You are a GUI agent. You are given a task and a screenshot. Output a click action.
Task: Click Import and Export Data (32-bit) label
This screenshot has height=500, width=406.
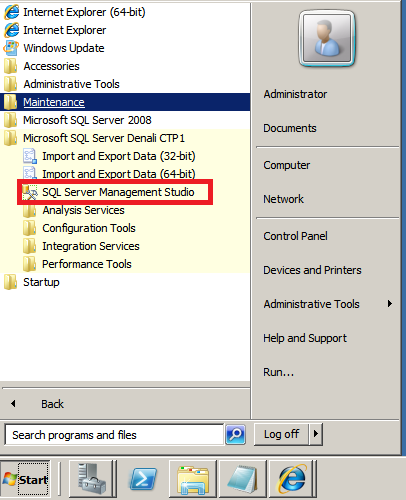[x=119, y=156]
